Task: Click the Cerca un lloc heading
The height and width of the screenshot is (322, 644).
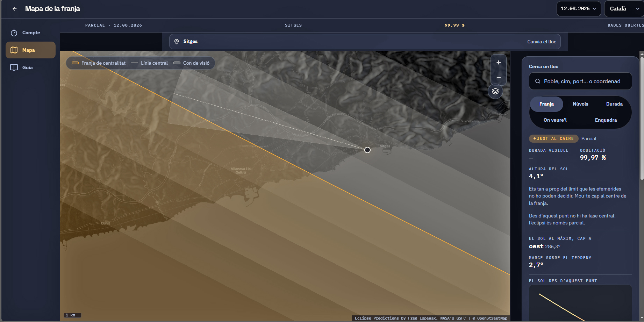Action: point(543,66)
